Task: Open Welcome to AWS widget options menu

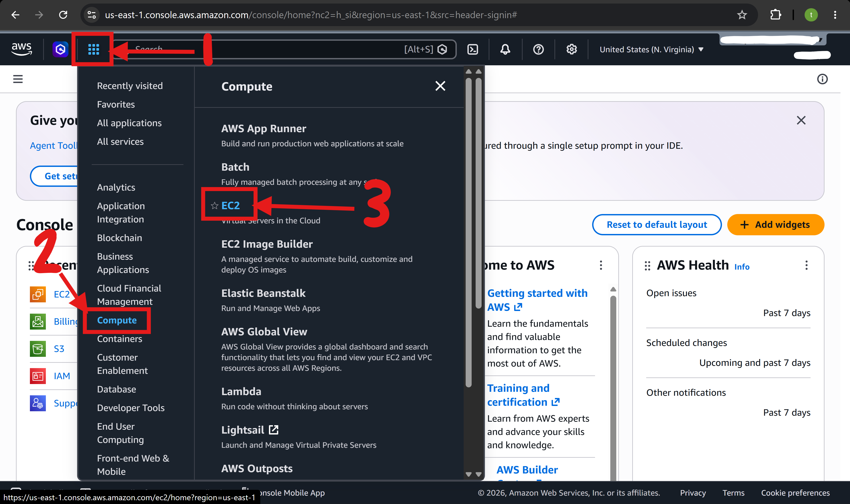Action: pos(601,265)
